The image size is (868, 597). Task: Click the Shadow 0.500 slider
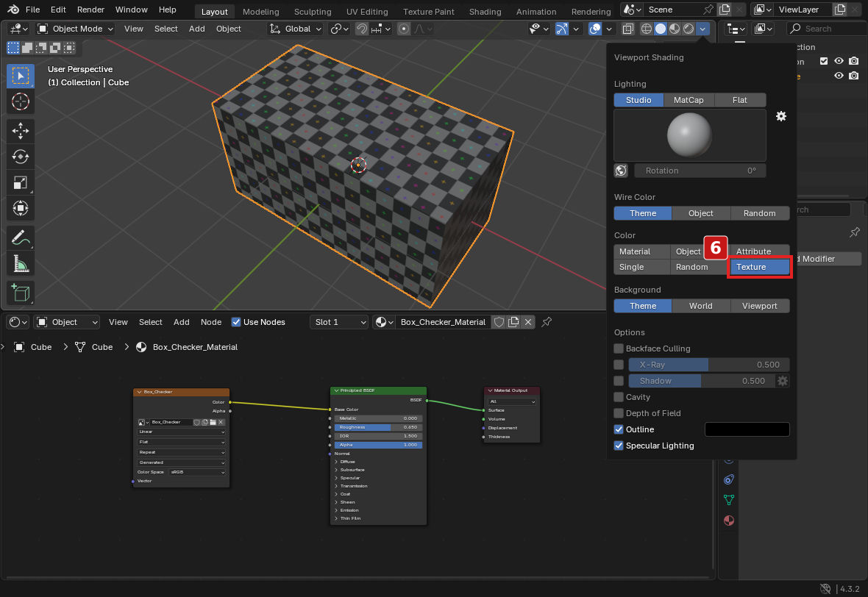[701, 381]
